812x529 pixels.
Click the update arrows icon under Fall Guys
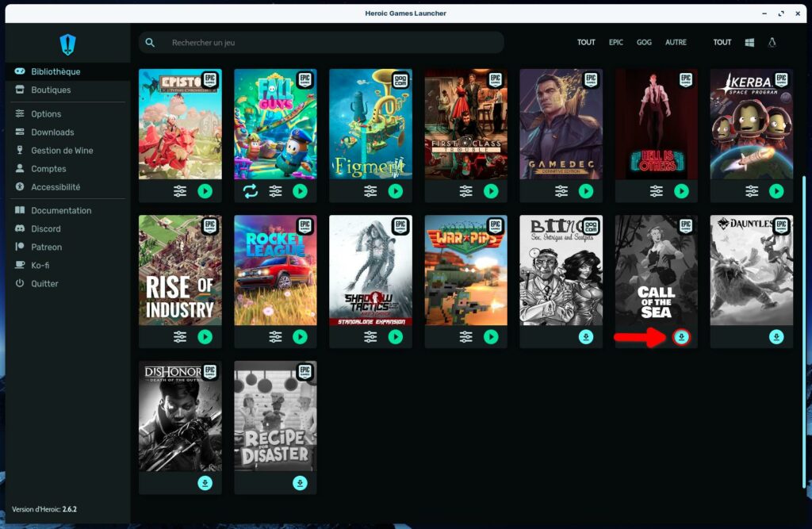(x=251, y=191)
